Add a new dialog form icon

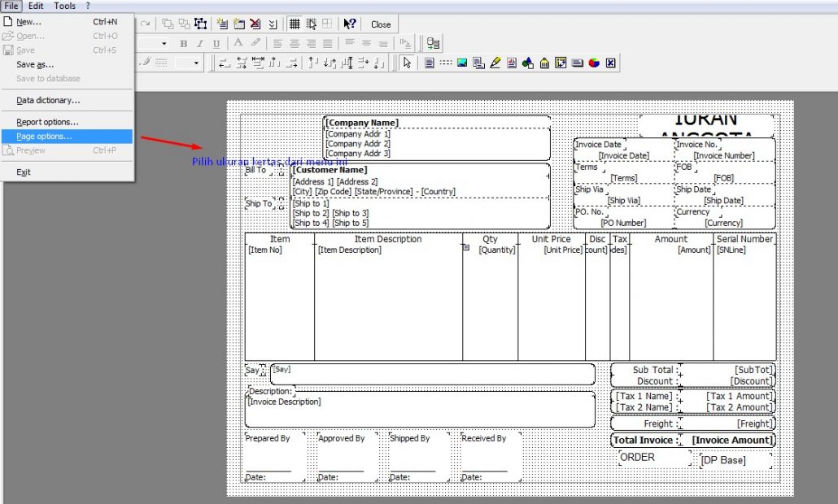click(239, 24)
